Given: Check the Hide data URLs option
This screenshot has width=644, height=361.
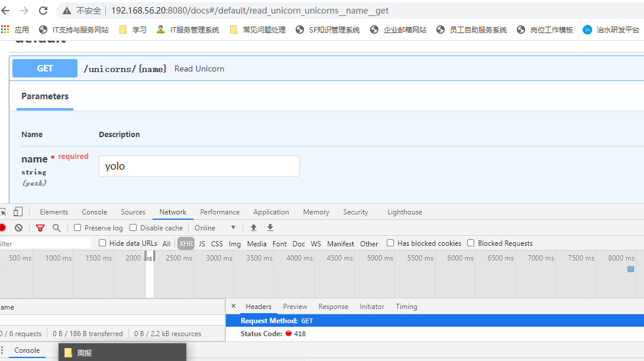Looking at the screenshot, I should tap(102, 242).
